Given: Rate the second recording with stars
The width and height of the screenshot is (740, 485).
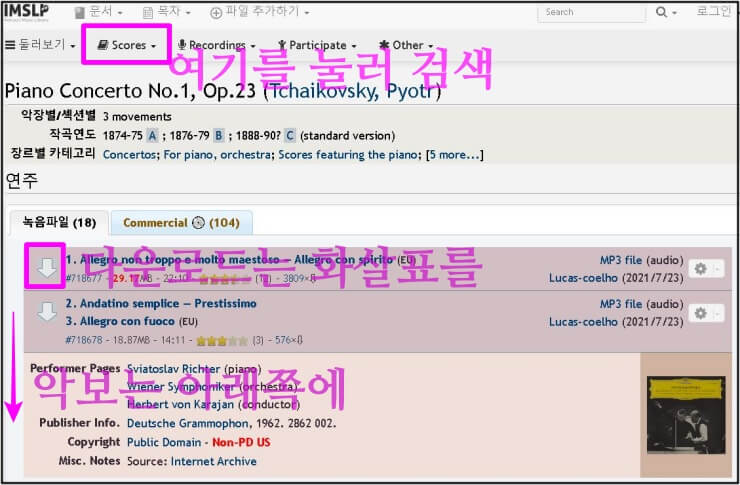Looking at the screenshot, I should pos(222,341).
